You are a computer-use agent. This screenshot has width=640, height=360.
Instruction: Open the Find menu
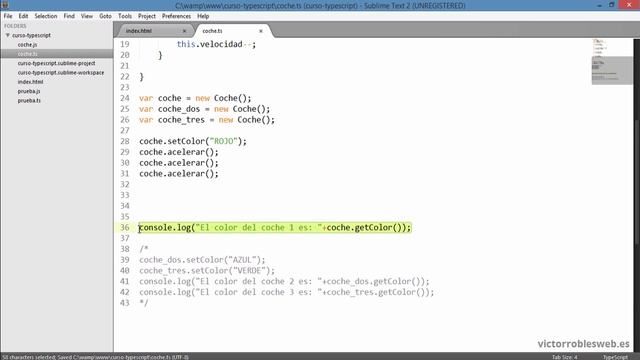(69, 16)
